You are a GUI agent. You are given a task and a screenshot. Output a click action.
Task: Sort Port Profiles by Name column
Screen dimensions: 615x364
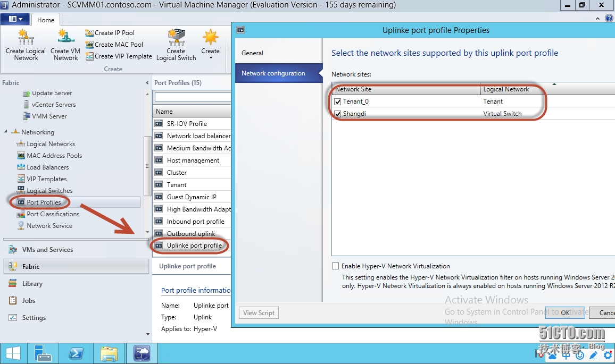tap(192, 111)
